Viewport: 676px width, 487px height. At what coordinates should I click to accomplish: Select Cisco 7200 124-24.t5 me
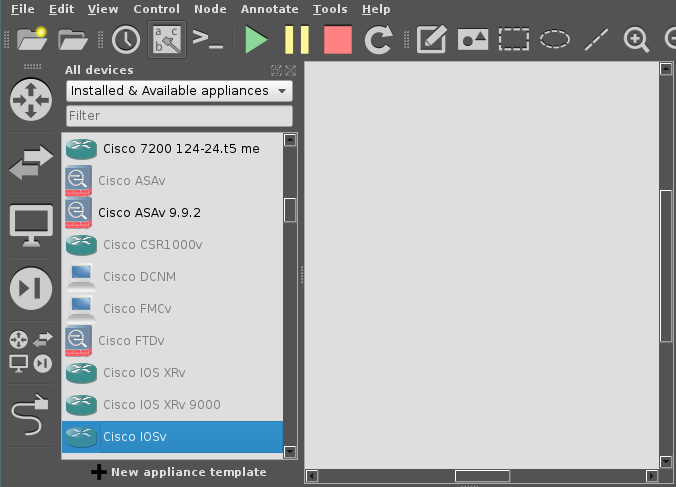[x=172, y=149]
